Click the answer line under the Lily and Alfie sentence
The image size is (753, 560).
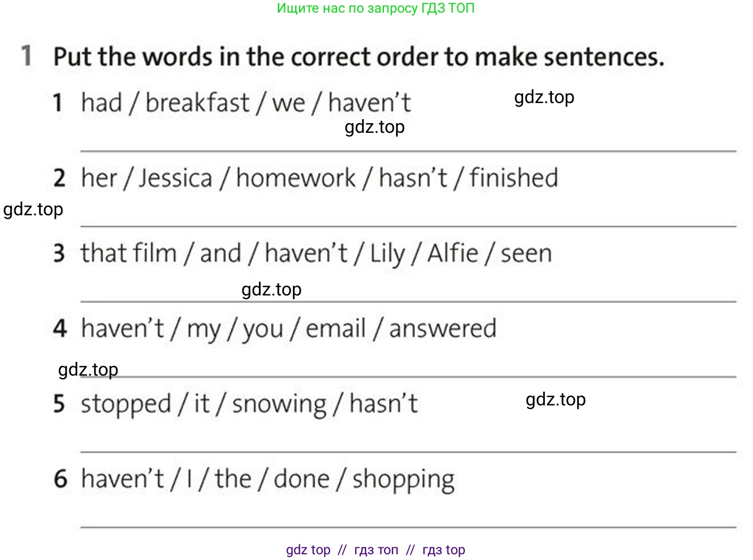tap(408, 302)
